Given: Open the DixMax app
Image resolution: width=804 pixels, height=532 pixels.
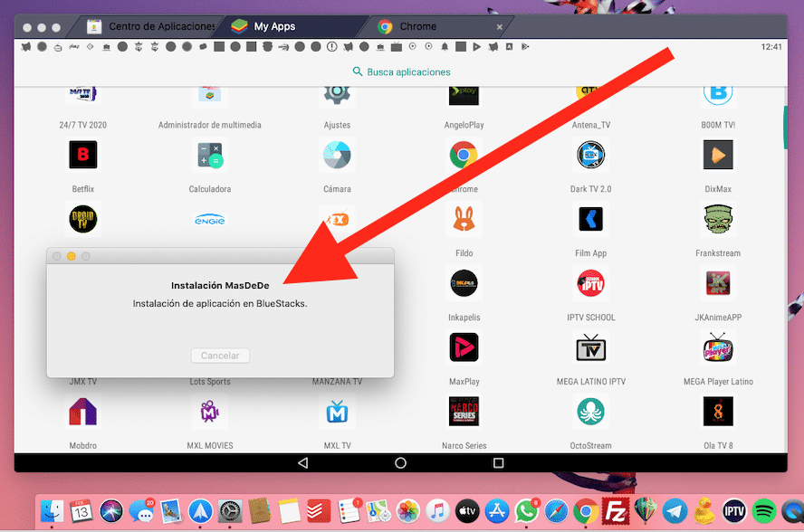Looking at the screenshot, I should 718,155.
